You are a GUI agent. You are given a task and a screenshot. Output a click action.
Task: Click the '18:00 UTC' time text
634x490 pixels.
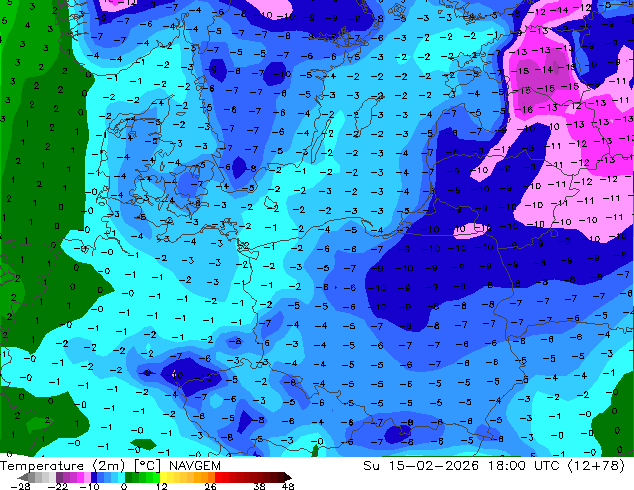tap(524, 466)
